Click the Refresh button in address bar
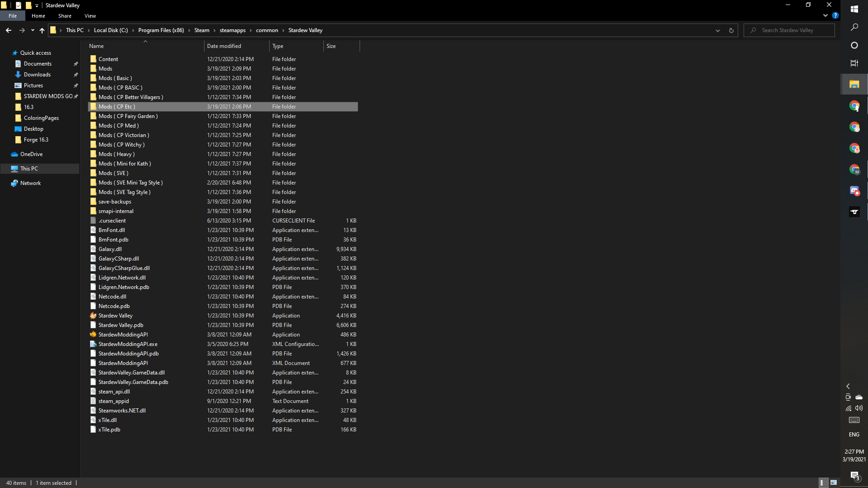This screenshot has width=868, height=488. click(731, 30)
